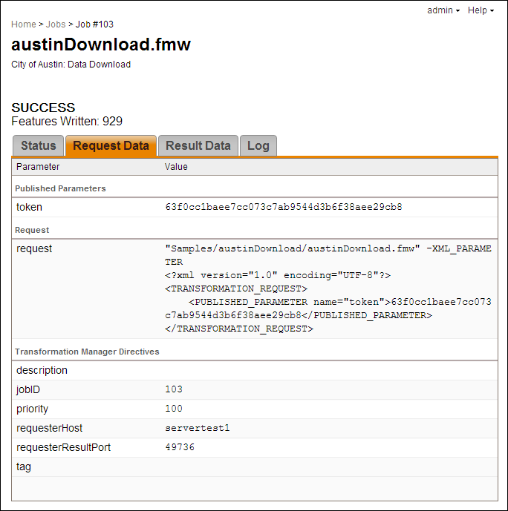Click Features Written: 929 text

(67, 121)
